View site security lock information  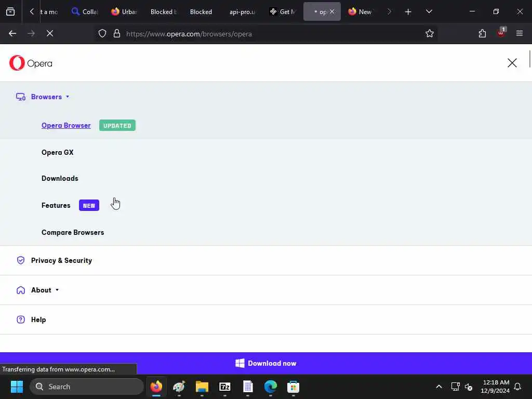point(117,34)
